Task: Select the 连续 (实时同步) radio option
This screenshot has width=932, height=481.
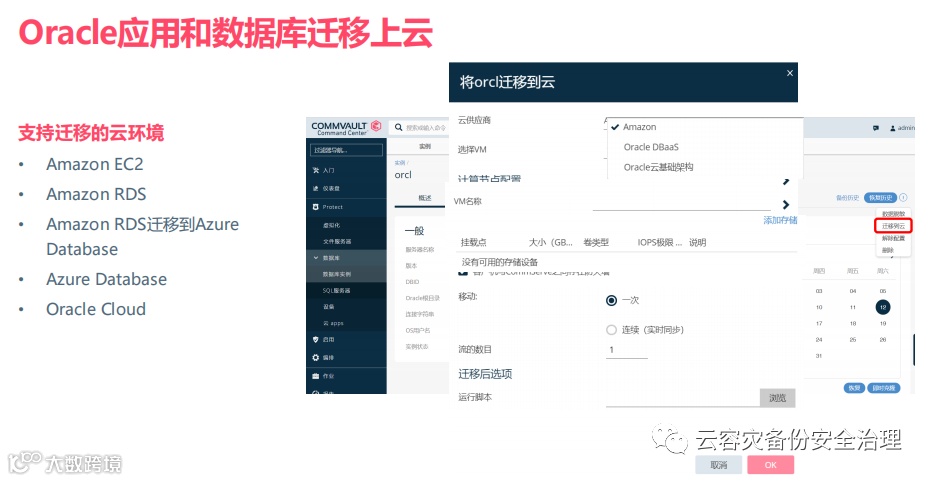Action: [611, 329]
